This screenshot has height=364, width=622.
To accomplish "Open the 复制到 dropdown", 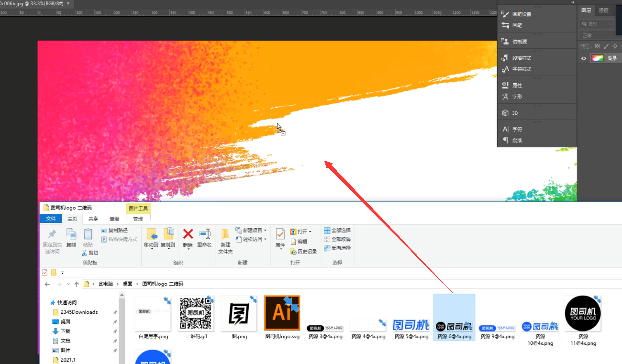I will tap(168, 239).
